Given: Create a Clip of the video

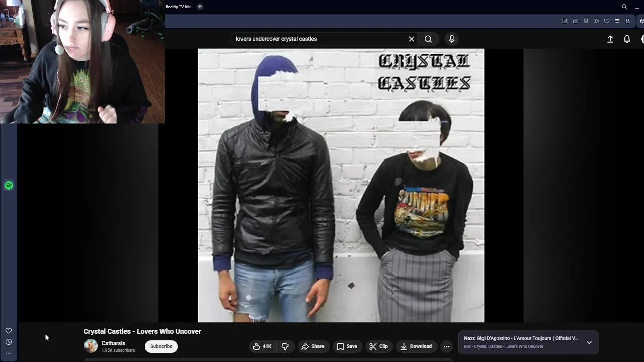Looking at the screenshot, I should 378,346.
